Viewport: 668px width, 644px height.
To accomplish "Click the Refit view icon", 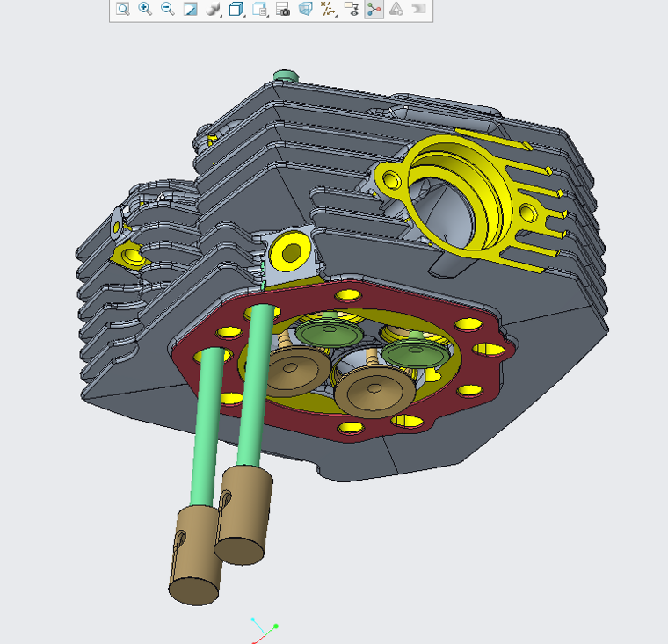I will pyautogui.click(x=123, y=9).
